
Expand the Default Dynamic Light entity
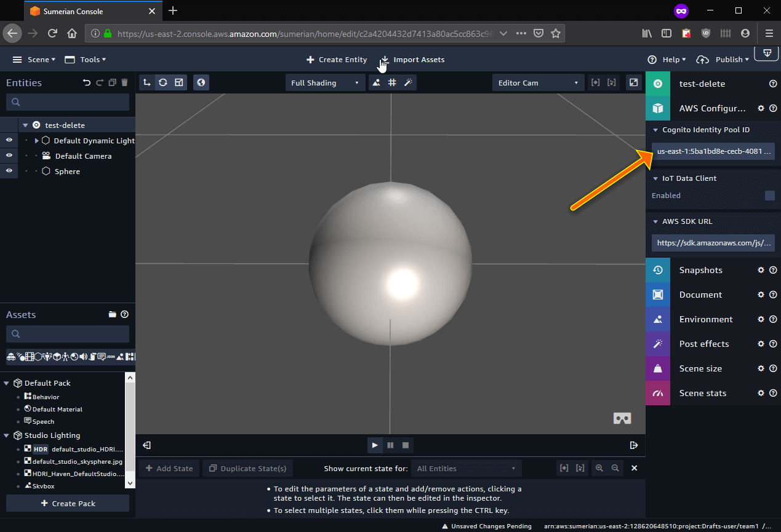coord(36,141)
